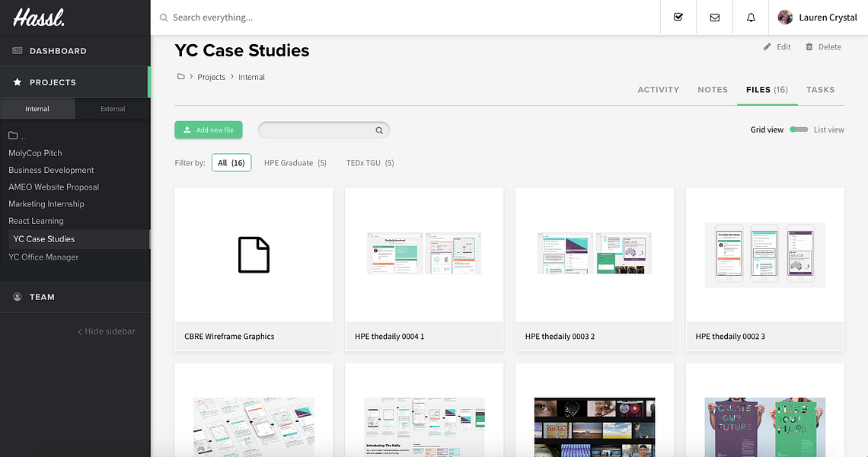Open YC Office Manager project

coord(43,257)
